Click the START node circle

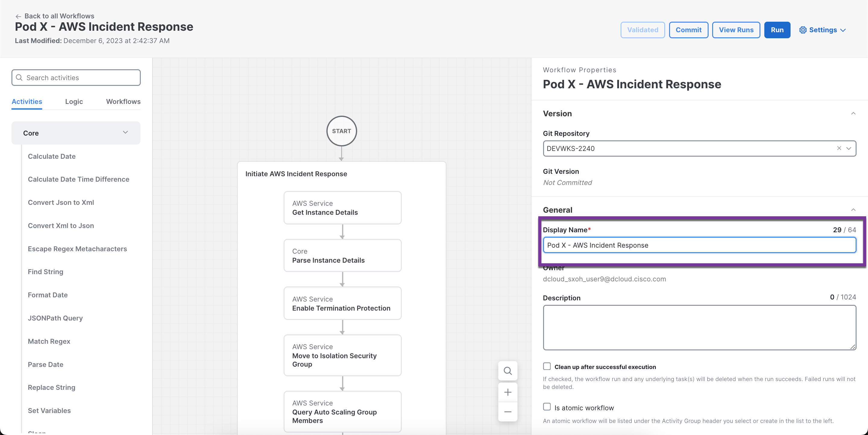click(x=341, y=131)
